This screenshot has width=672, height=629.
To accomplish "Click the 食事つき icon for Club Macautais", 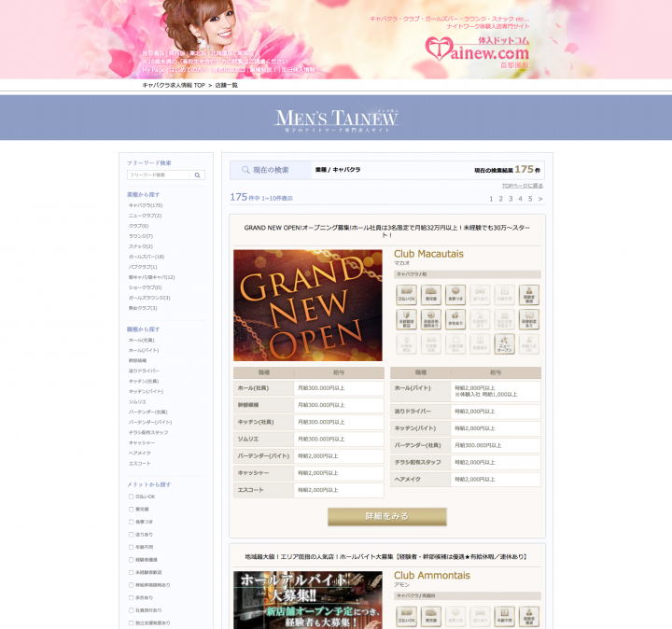I will [x=455, y=295].
